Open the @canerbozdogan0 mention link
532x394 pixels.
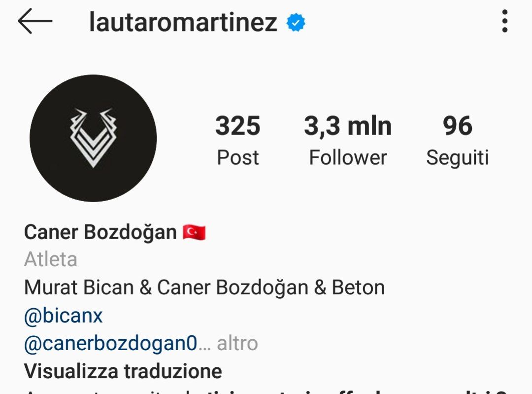pyautogui.click(x=111, y=343)
